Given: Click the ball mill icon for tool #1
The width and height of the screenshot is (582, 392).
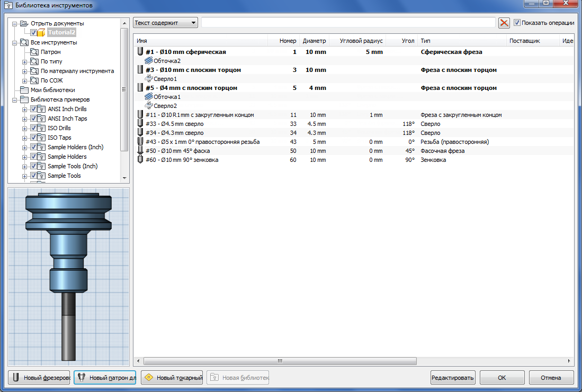Looking at the screenshot, I should coord(140,51).
